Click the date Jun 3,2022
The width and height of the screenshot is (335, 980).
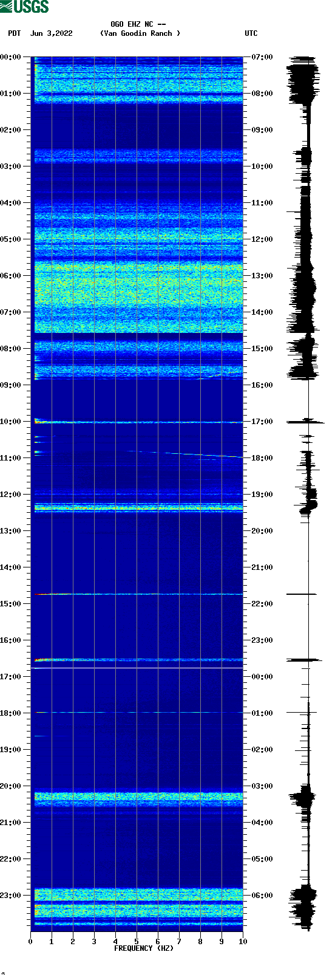(x=52, y=33)
